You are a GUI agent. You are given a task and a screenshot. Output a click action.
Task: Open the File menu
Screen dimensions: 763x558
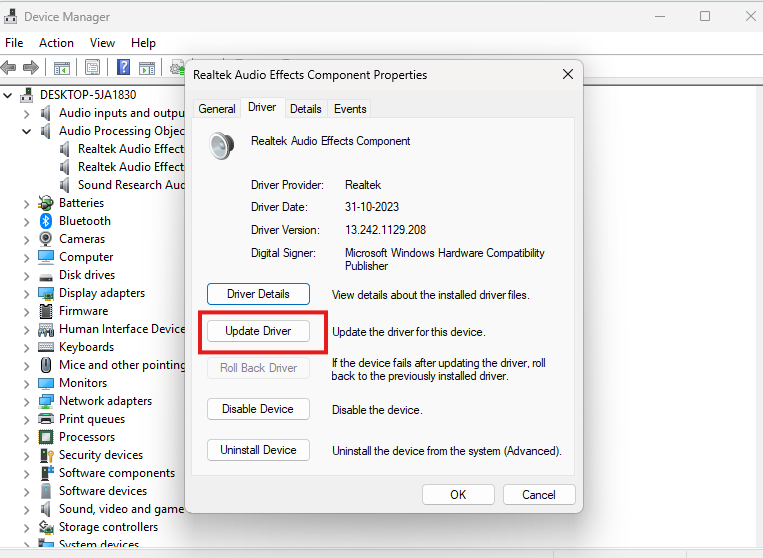14,43
